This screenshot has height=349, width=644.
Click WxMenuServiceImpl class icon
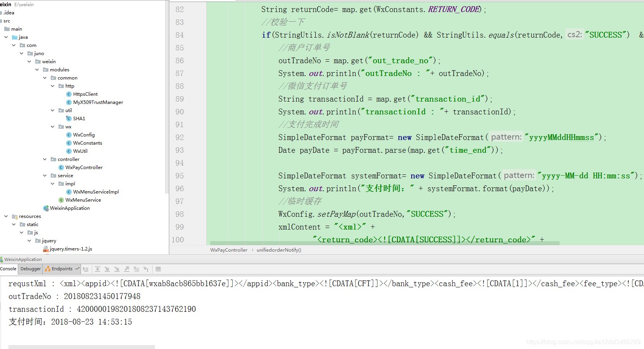pos(69,192)
